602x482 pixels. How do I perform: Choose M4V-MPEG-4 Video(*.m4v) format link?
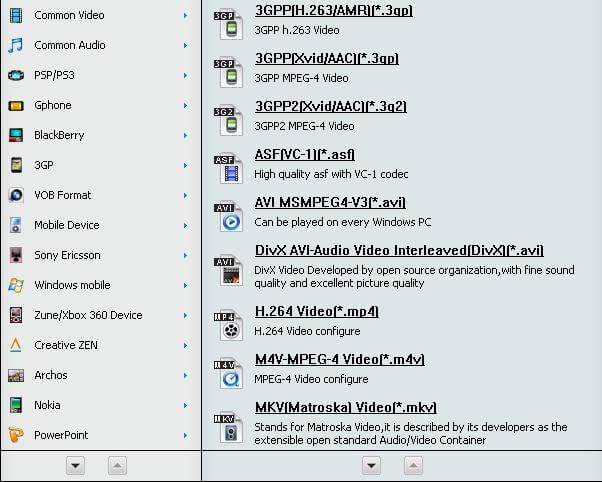[340, 359]
